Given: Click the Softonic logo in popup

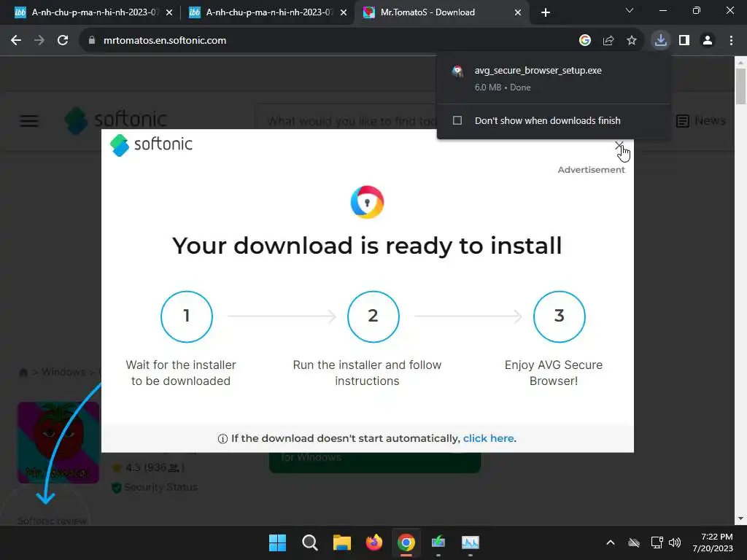Looking at the screenshot, I should (x=151, y=144).
